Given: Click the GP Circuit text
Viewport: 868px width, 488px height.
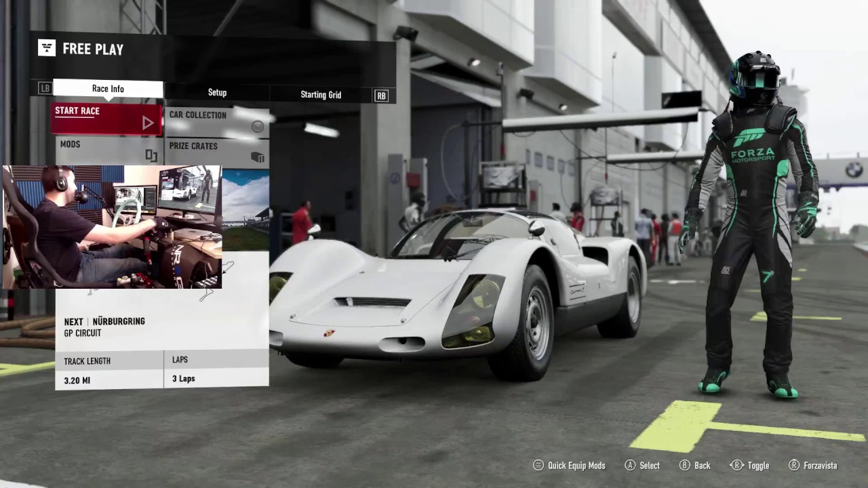Looking at the screenshot, I should tap(83, 333).
